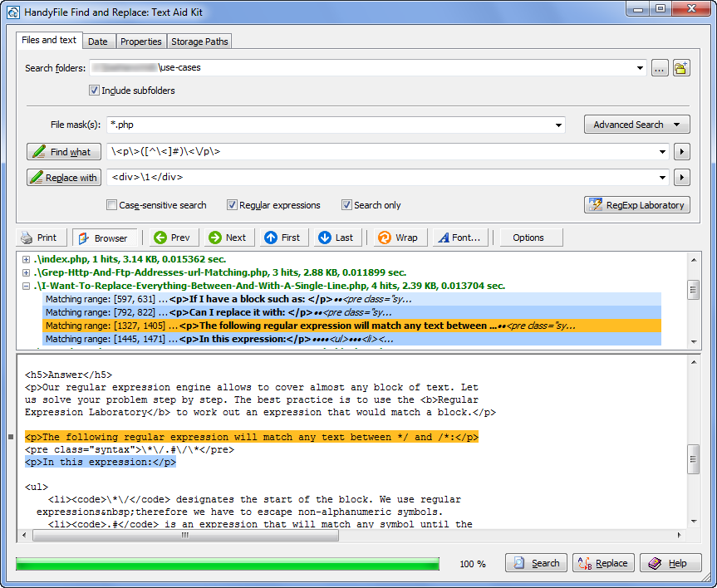Click the marker at preview left margin
This screenshot has height=588, width=717.
[x=11, y=437]
